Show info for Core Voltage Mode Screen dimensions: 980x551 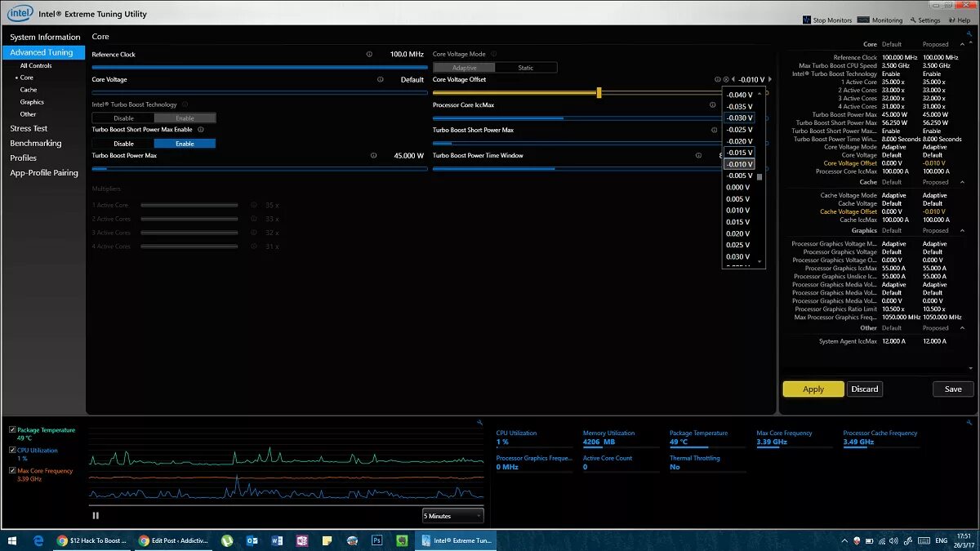point(493,55)
